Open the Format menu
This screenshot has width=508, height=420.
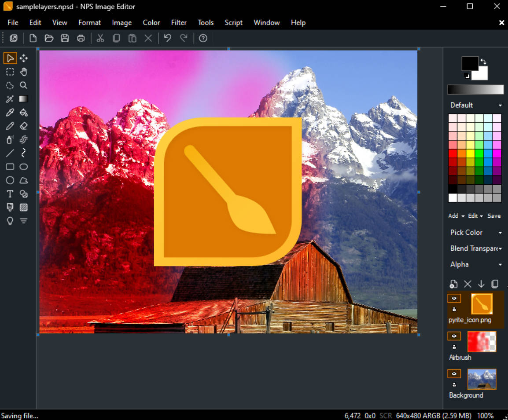[89, 23]
